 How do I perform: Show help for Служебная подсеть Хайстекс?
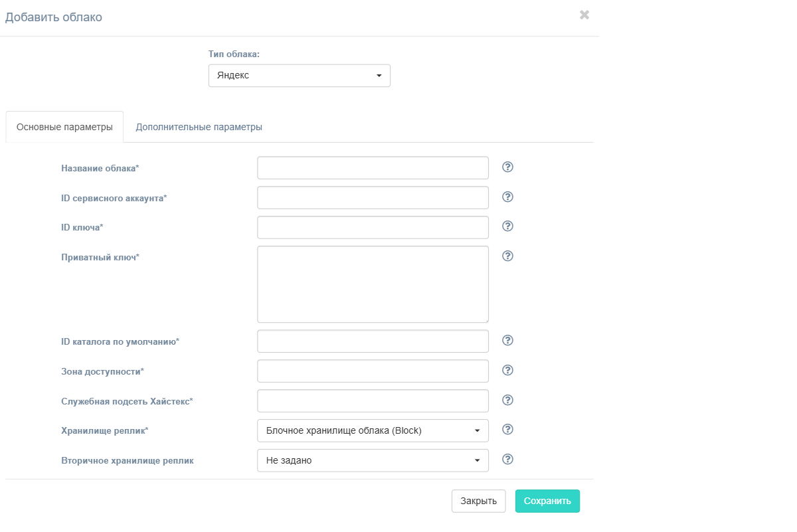coord(508,400)
